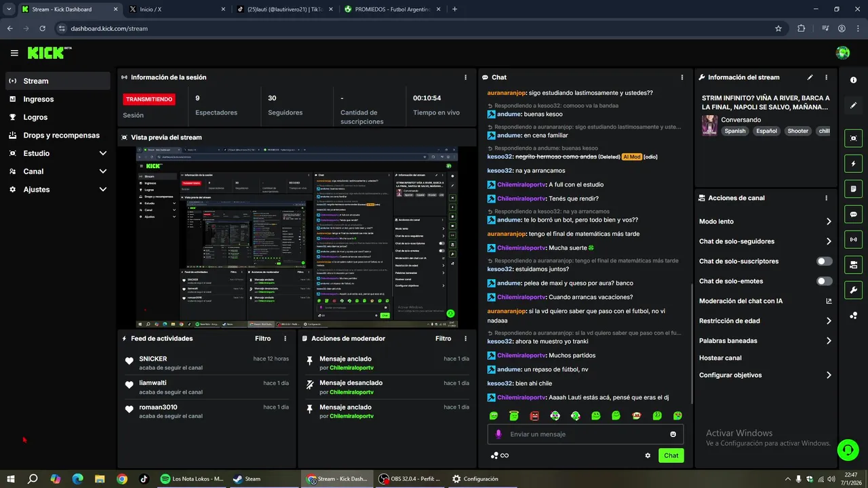Toggle Chat de solo-suscriptores switch
The height and width of the screenshot is (488, 868).
pos(825,261)
